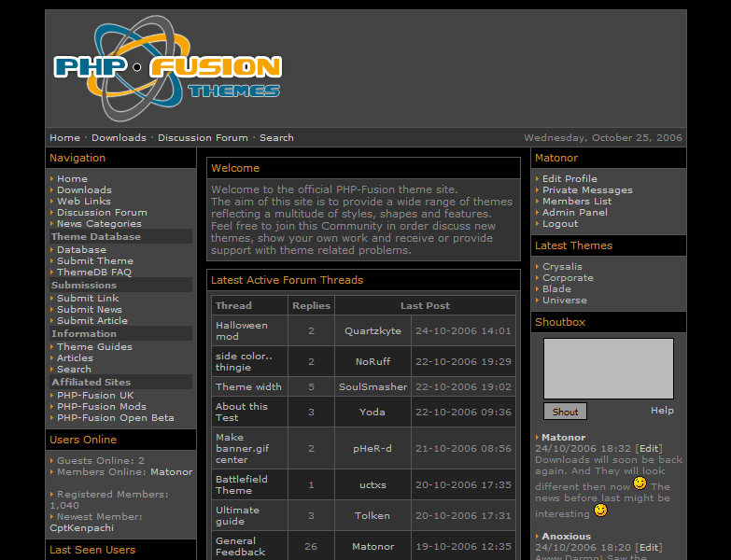Open the Submit Theme link
The width and height of the screenshot is (731, 560).
[95, 261]
